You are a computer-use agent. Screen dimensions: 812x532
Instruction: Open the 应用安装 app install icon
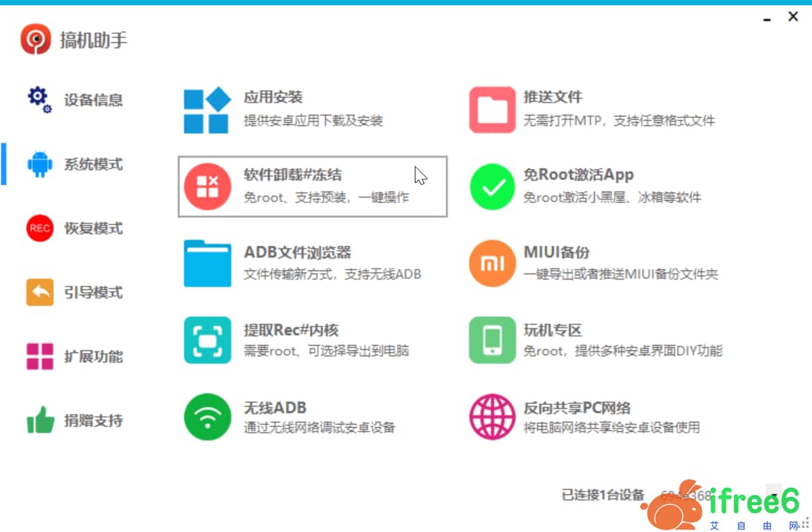pyautogui.click(x=207, y=110)
